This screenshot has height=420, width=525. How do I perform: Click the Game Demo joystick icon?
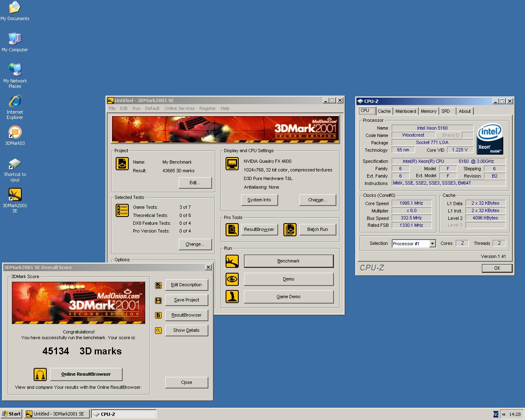(x=232, y=297)
